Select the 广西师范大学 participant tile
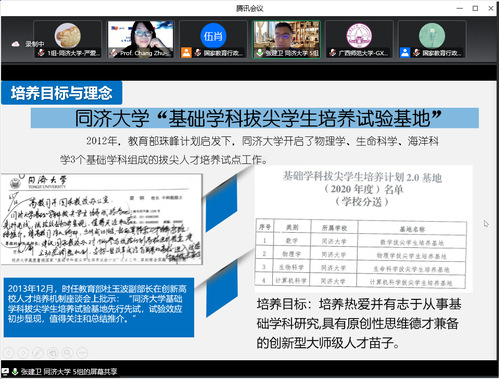 (x=359, y=39)
